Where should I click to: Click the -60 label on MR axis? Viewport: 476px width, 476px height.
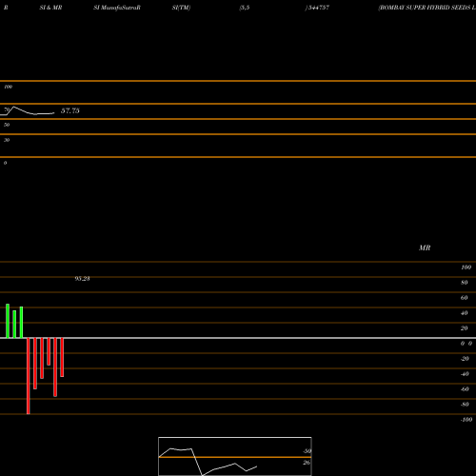(x=465, y=389)
